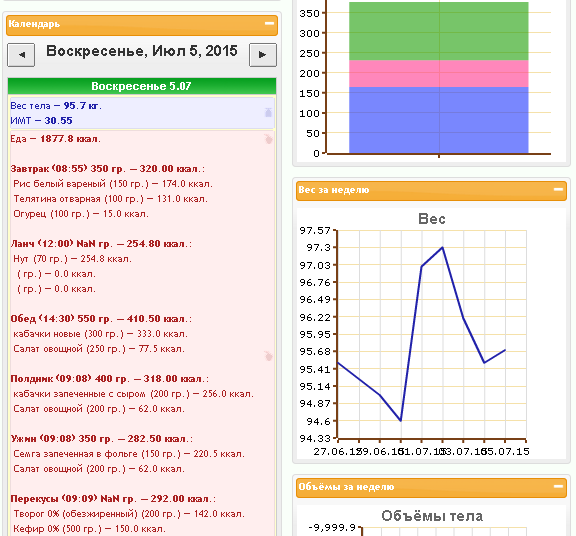Click the Объёмы тела chart title
The image size is (576, 536).
coord(432,516)
